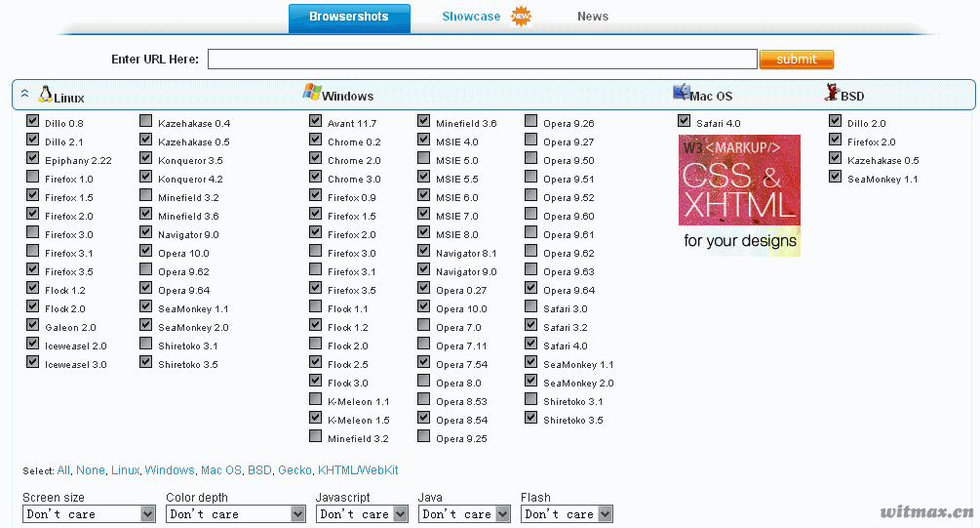
Task: Select All browsers link
Action: (x=63, y=469)
